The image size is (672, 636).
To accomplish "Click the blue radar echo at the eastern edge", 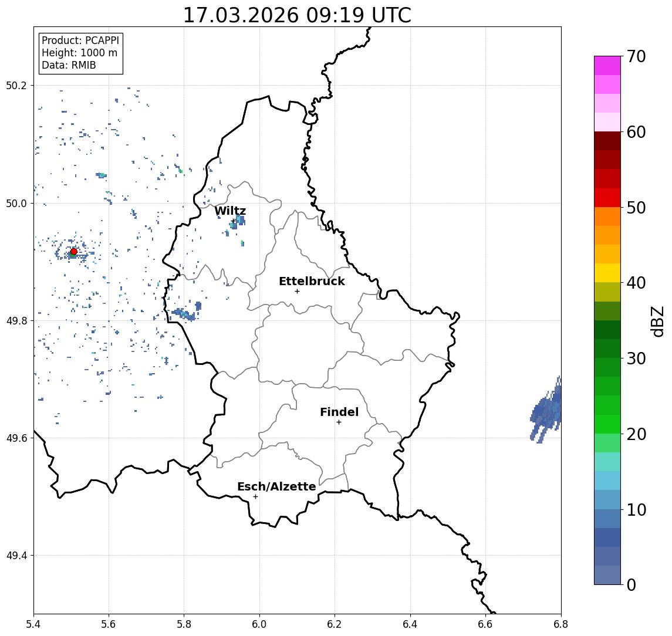I will click(546, 410).
